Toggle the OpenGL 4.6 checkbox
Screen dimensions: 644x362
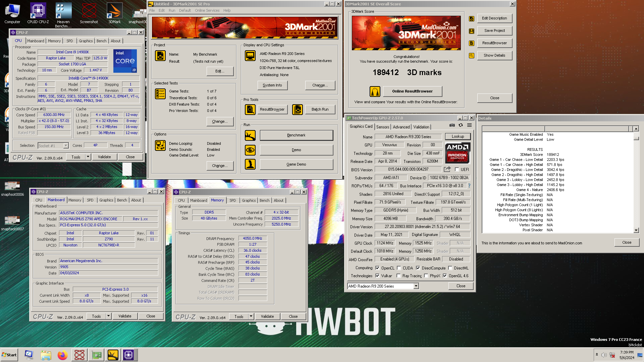tap(445, 276)
